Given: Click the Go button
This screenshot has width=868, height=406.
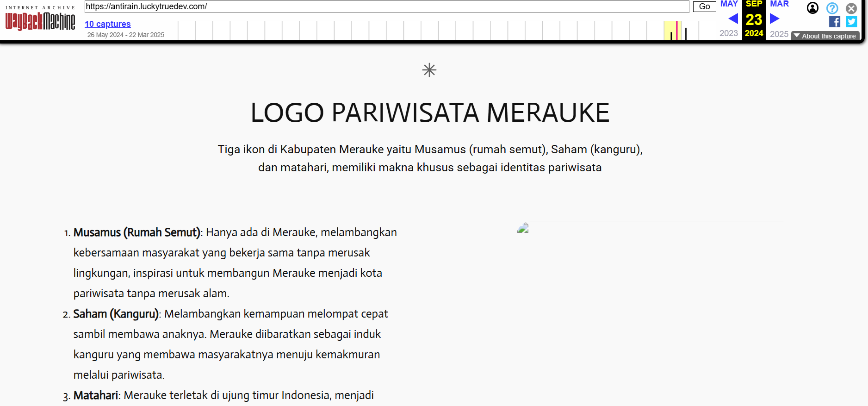Looking at the screenshot, I should pyautogui.click(x=704, y=6).
